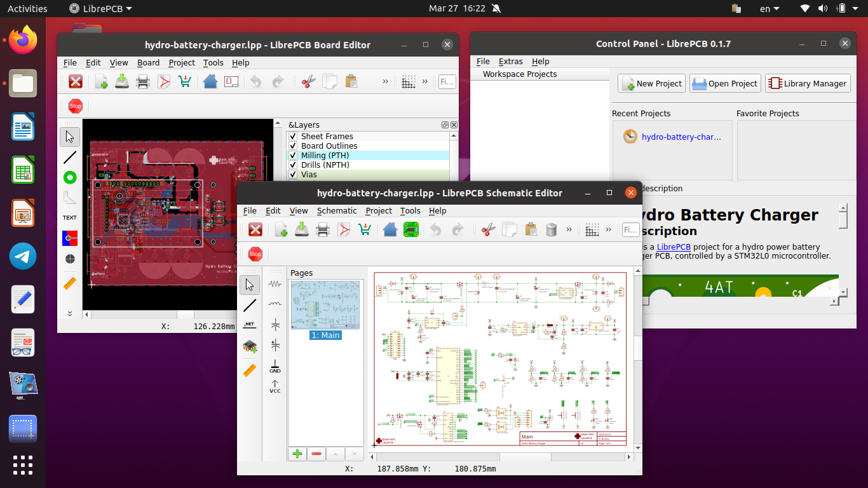
Task: Open the Extras menu in Control Panel
Action: (510, 61)
